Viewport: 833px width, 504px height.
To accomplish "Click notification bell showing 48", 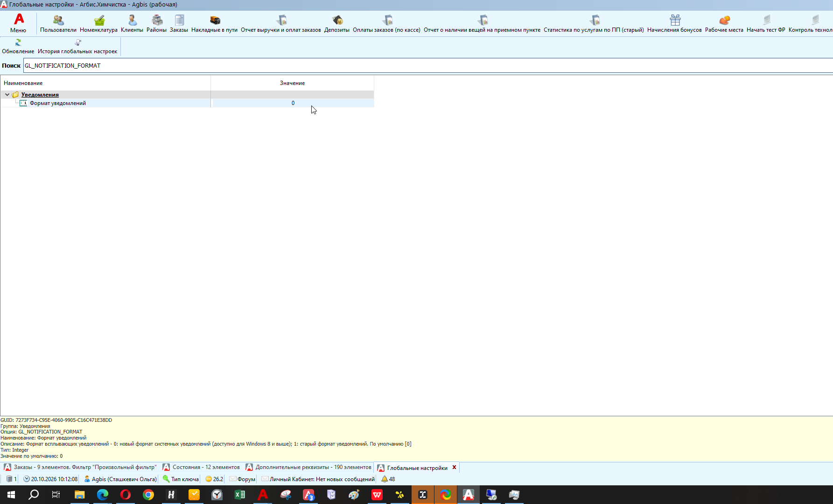I will pos(388,479).
